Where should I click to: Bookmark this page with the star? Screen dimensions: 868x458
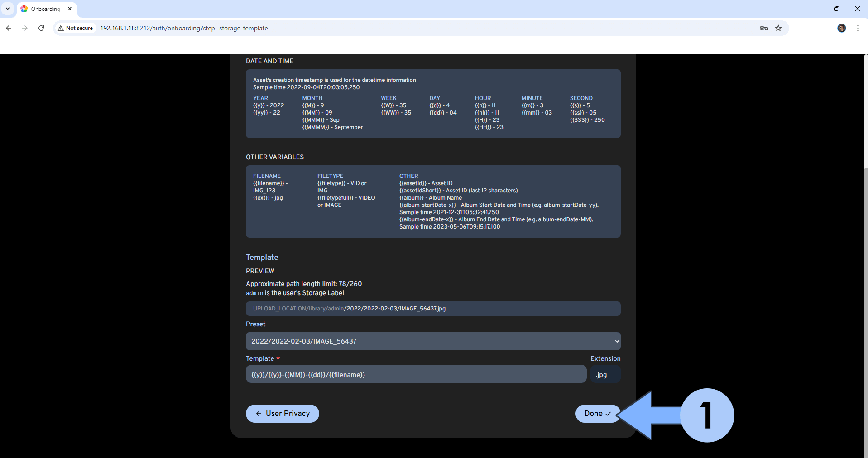tap(778, 28)
